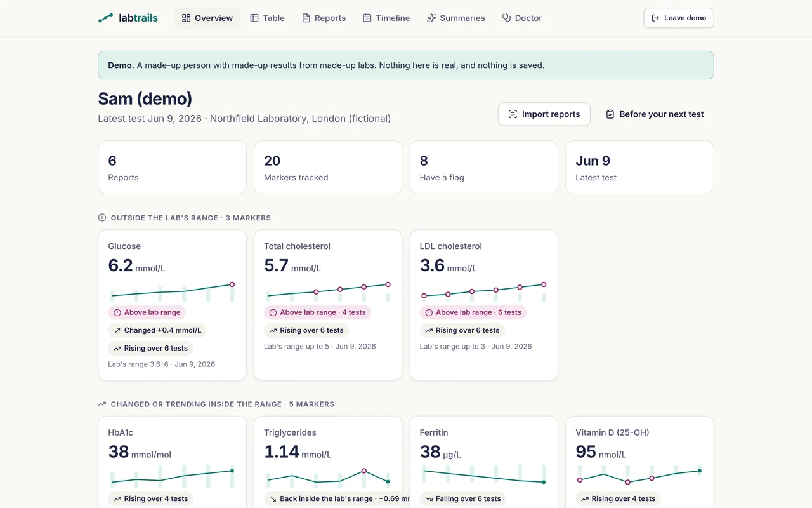Image resolution: width=812 pixels, height=508 pixels.
Task: Click the Summaries sparkle icon
Action: tap(431, 18)
